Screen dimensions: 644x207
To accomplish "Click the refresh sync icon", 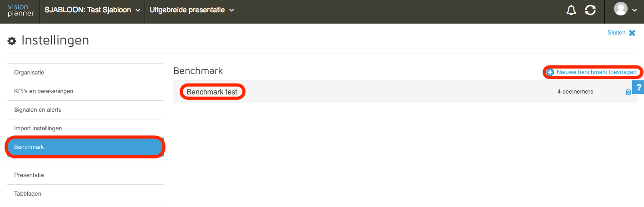I will pyautogui.click(x=590, y=10).
